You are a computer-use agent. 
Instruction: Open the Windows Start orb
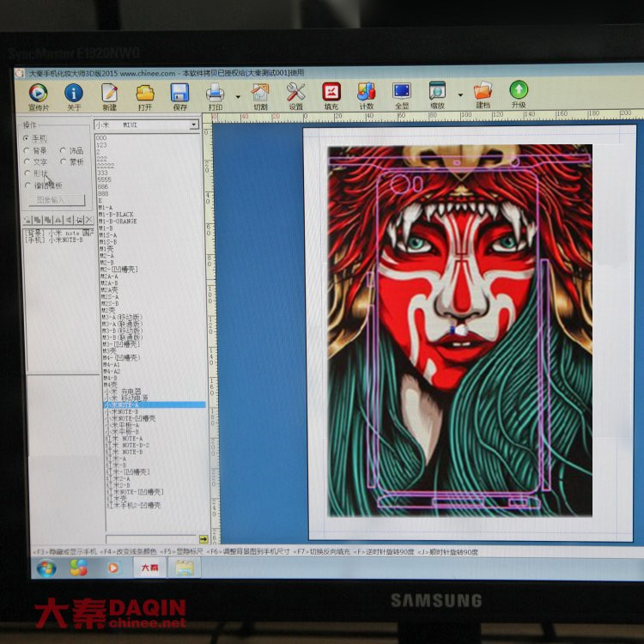coord(46,568)
